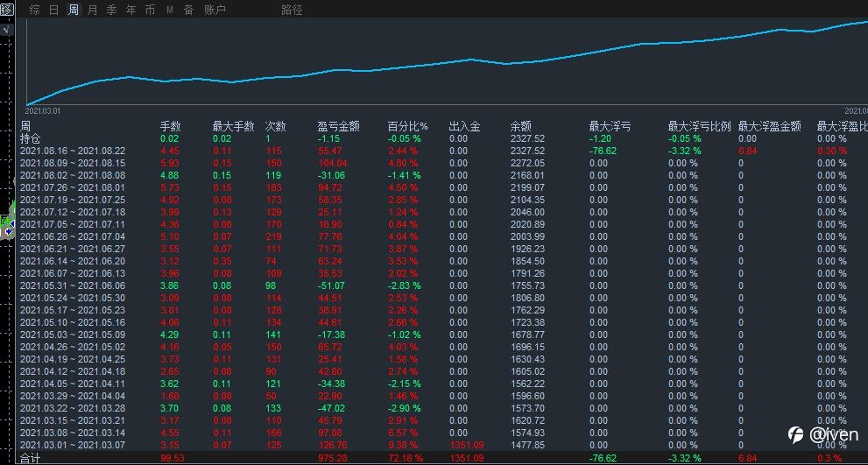Viewport: 868px width, 465px height.
Task: Click profit cell 104.04
Action: click(333, 163)
